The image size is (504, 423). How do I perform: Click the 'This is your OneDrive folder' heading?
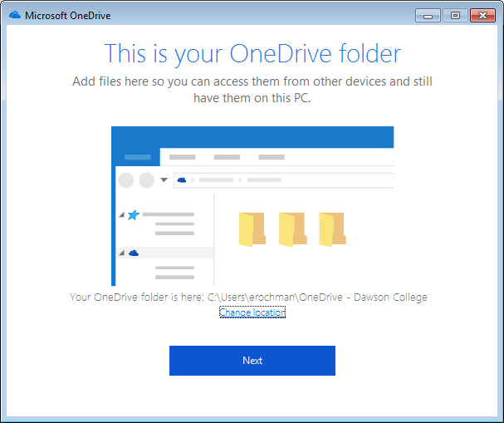click(252, 54)
